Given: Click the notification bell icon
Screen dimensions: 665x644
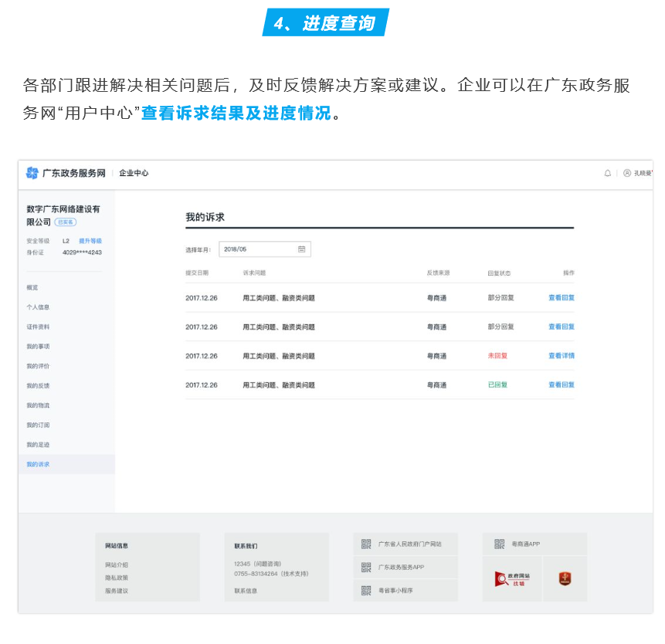Looking at the screenshot, I should coord(608,173).
